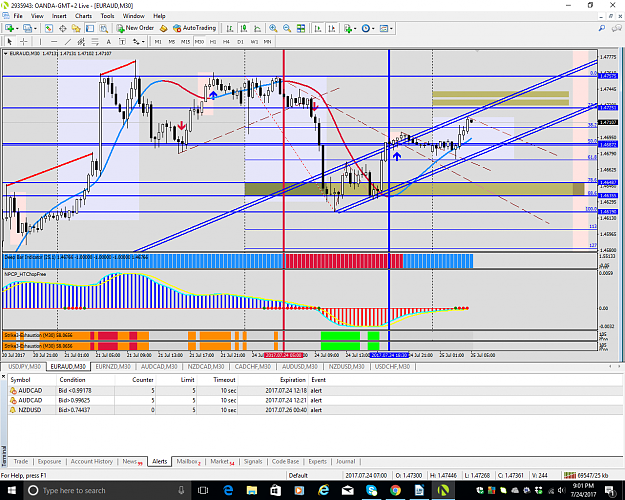Click the New Chart toolbar icon
The height and width of the screenshot is (500, 625).
(x=9, y=28)
